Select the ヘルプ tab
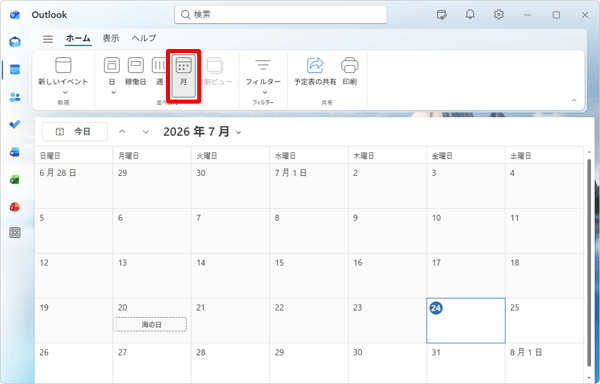Screen dimensions: 600x384 144,38
